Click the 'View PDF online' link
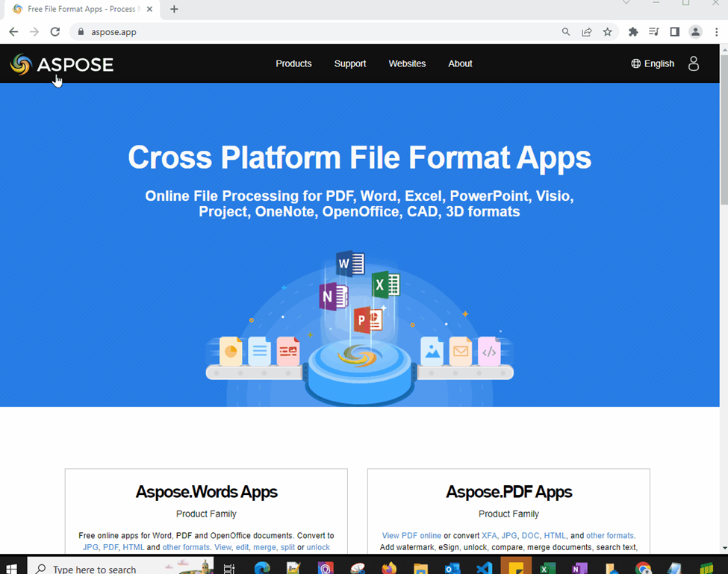Viewport: 728px width, 574px height. coord(411,535)
